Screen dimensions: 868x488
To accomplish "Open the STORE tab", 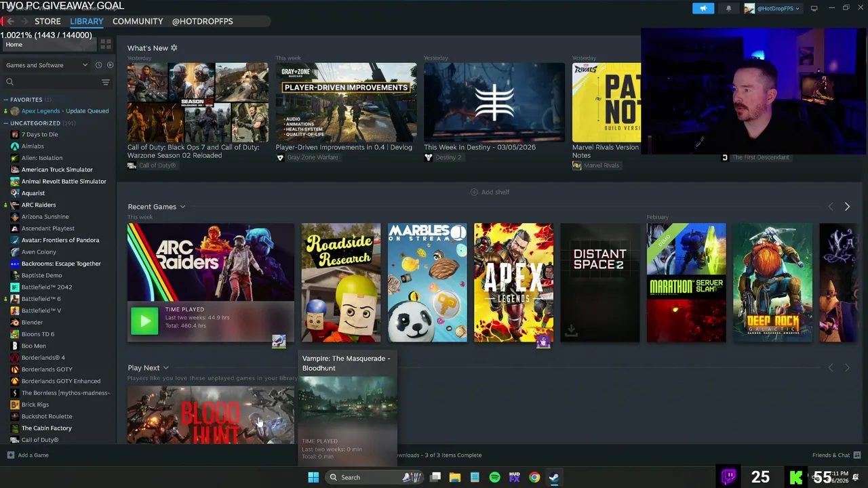I will click(x=47, y=21).
